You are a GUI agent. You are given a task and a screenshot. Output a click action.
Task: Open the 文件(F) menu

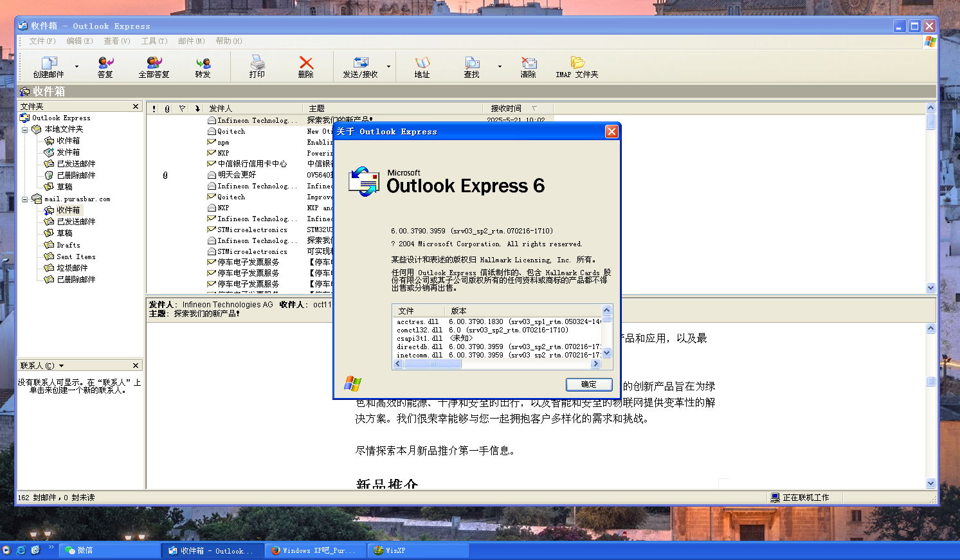tap(42, 41)
